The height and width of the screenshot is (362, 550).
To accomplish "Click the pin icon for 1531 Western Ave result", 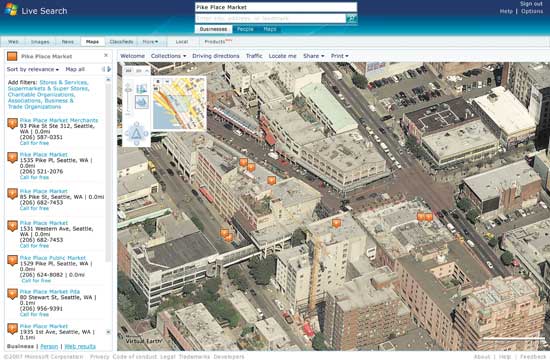I will [x=13, y=226].
